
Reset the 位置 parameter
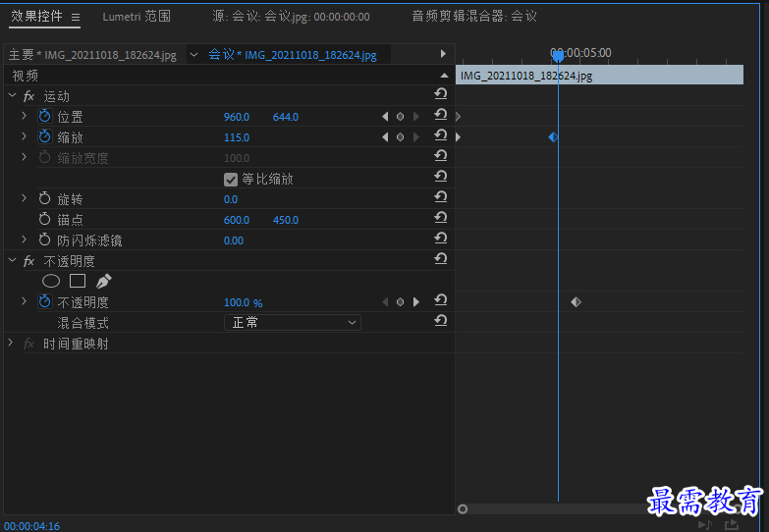[440, 114]
